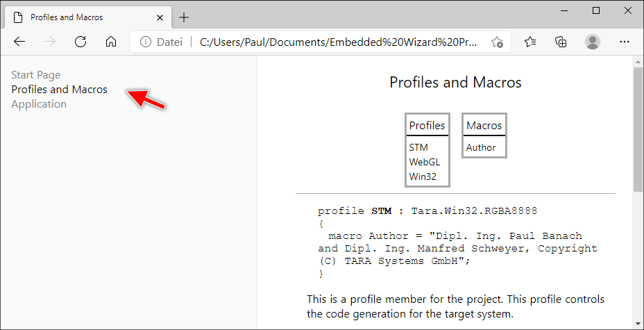Select Profiles and Macros in sidebar
The image size is (644, 330).
(59, 90)
